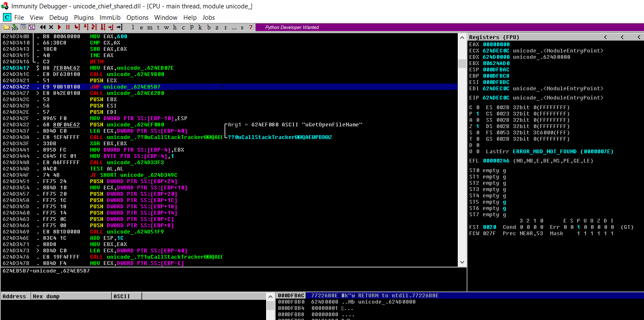Open the Python shell toolbar icon

point(32,27)
